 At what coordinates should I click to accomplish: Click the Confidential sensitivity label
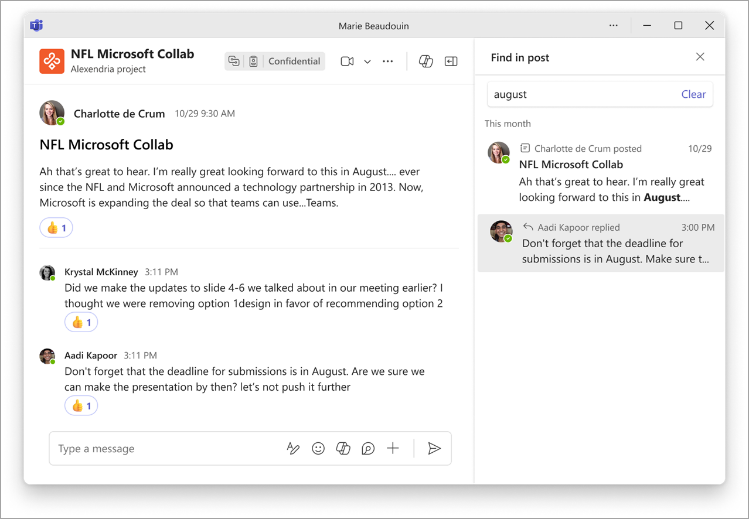click(294, 61)
